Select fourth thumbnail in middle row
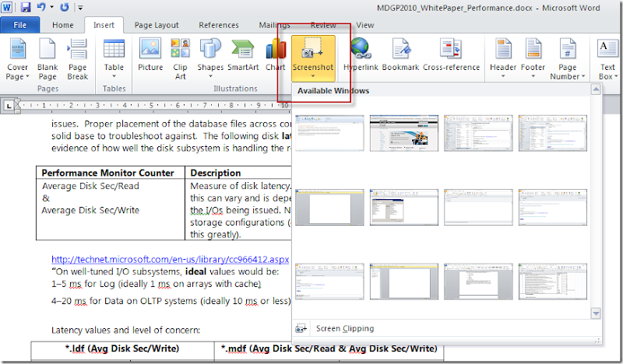The width and height of the screenshot is (623, 364). click(x=553, y=207)
